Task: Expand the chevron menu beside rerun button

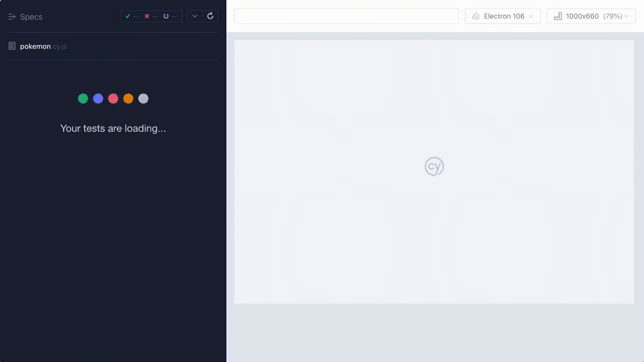Action: [x=195, y=16]
